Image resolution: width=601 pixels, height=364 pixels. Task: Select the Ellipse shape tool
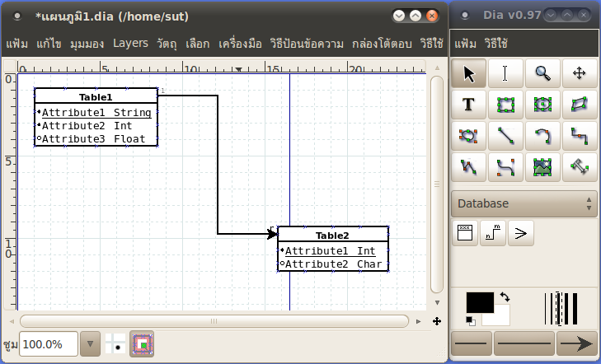[542, 105]
